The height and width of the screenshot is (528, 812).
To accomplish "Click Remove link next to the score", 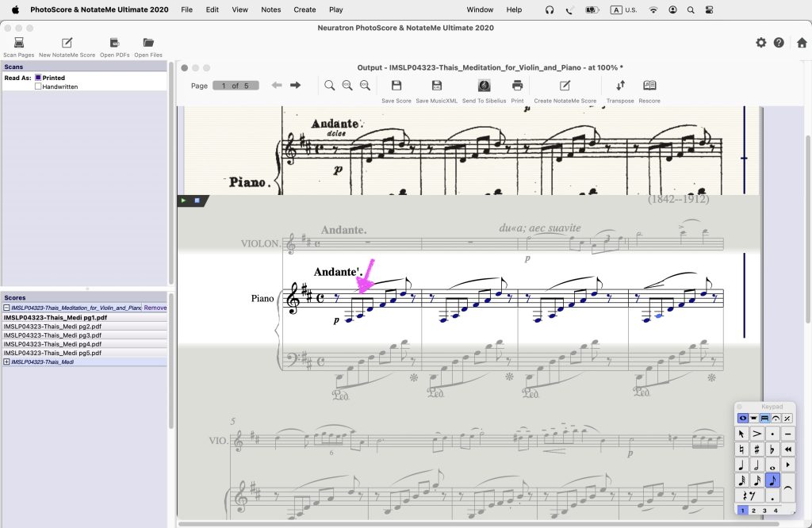I will coord(155,308).
